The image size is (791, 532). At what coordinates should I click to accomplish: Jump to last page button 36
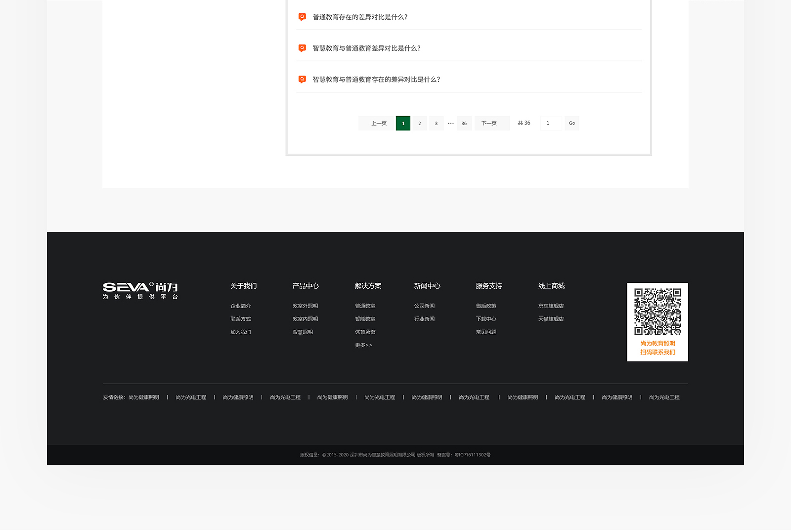[464, 123]
